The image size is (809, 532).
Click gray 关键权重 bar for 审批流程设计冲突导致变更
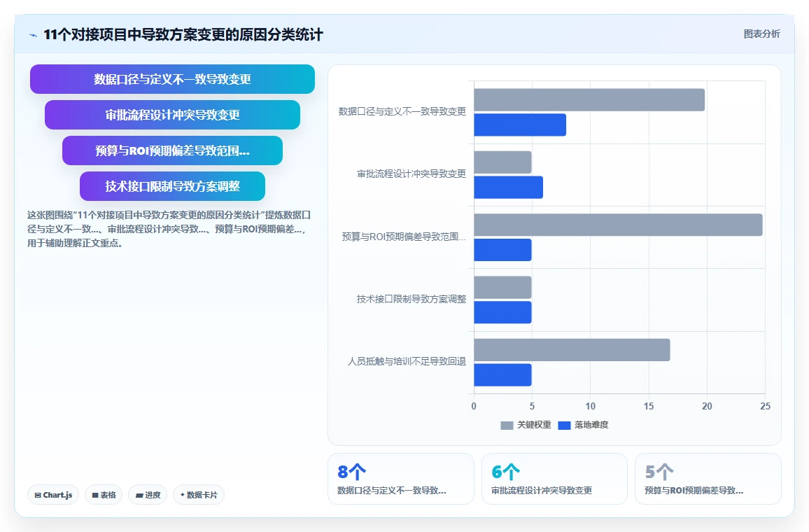click(x=502, y=162)
